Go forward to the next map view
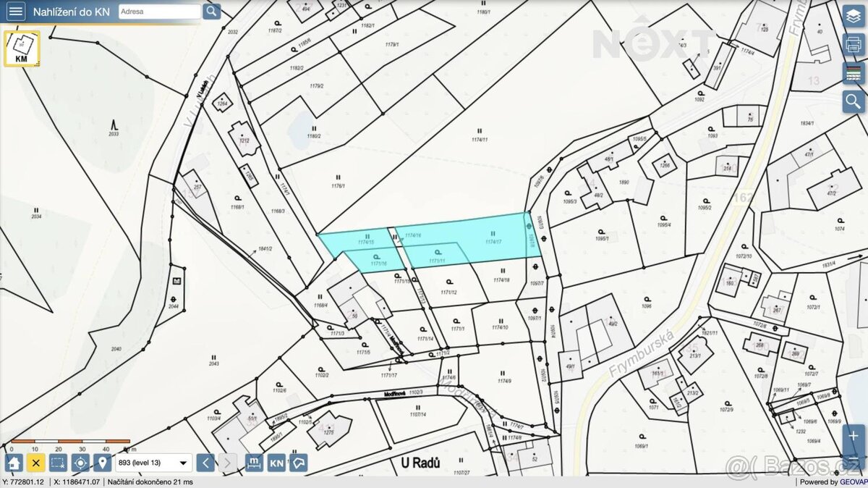The height and width of the screenshot is (488, 868). click(227, 463)
